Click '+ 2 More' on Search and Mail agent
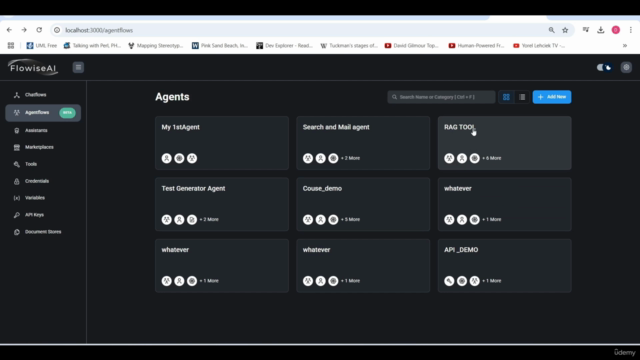The width and height of the screenshot is (640, 360). coord(350,158)
